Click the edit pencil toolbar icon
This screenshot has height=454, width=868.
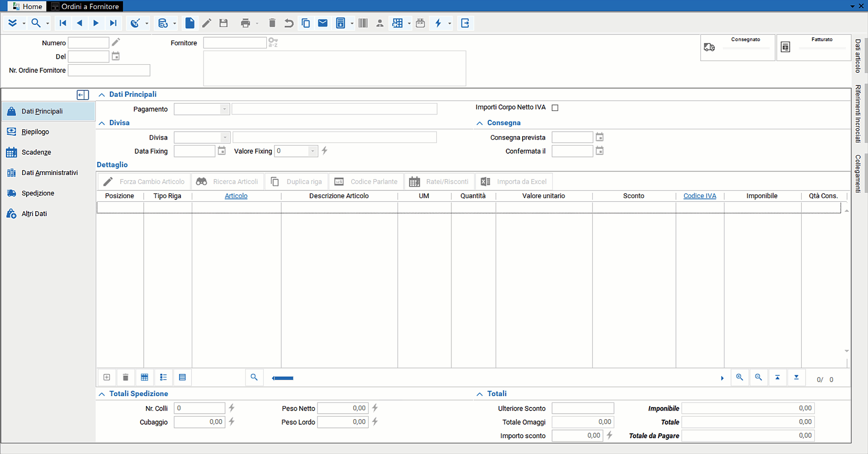pos(207,23)
